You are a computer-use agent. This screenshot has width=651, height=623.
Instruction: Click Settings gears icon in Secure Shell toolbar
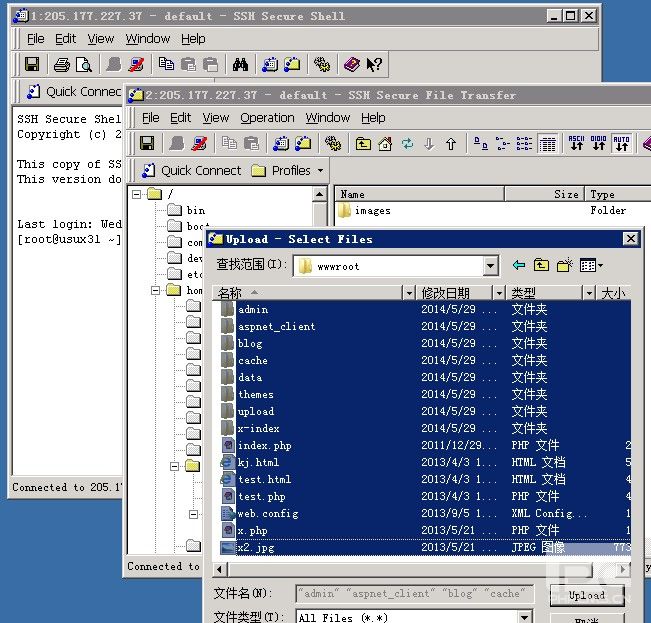[x=322, y=64]
